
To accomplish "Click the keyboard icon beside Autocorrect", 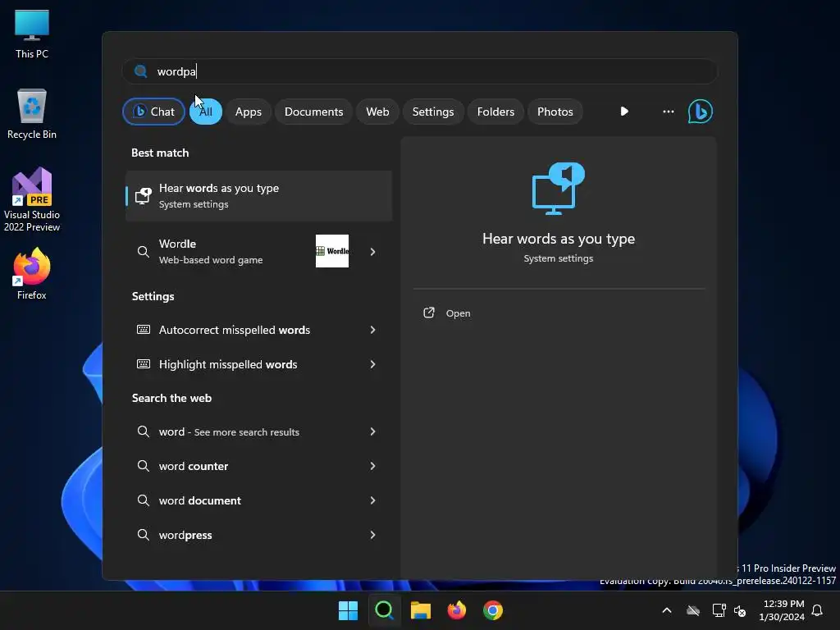I will pyautogui.click(x=143, y=330).
